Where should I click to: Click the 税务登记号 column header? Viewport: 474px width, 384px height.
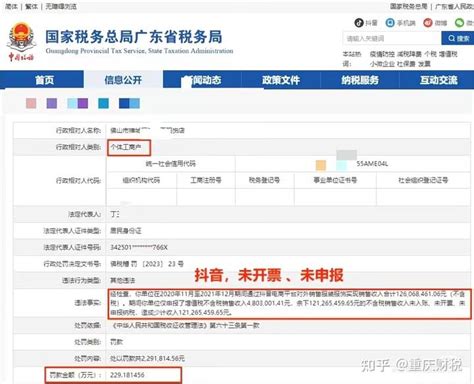click(x=264, y=180)
